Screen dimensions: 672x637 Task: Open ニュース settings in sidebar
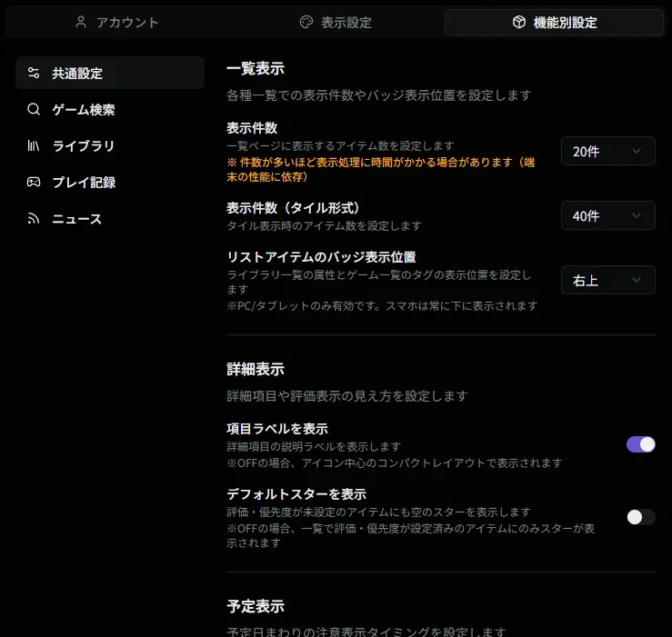[110, 218]
